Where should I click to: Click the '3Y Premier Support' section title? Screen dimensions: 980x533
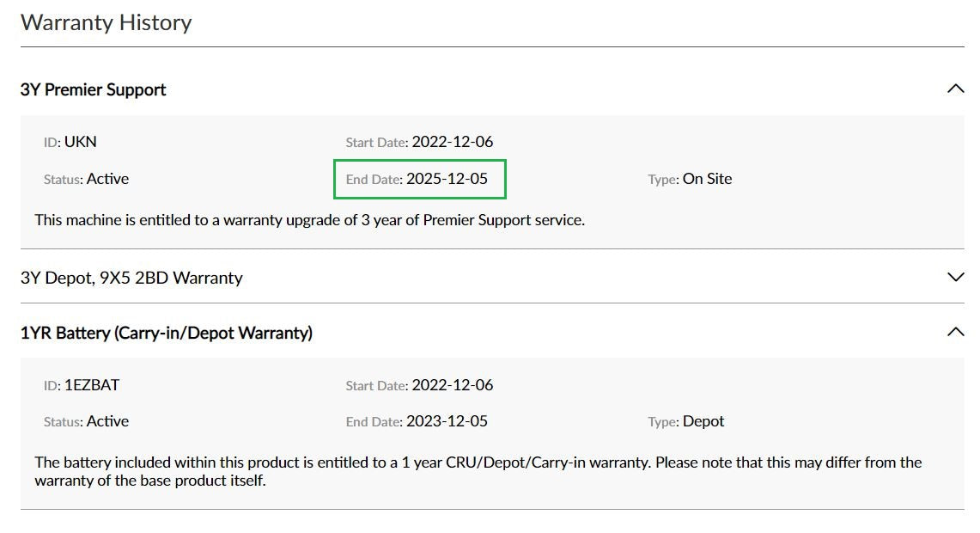coord(93,89)
